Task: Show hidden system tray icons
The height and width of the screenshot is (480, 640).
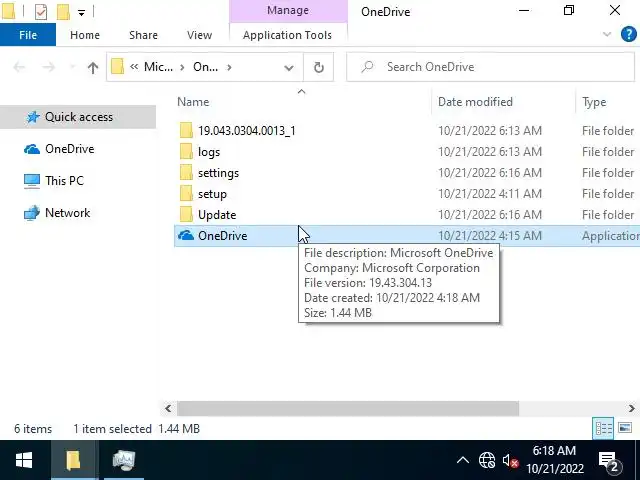Action: (x=463, y=460)
